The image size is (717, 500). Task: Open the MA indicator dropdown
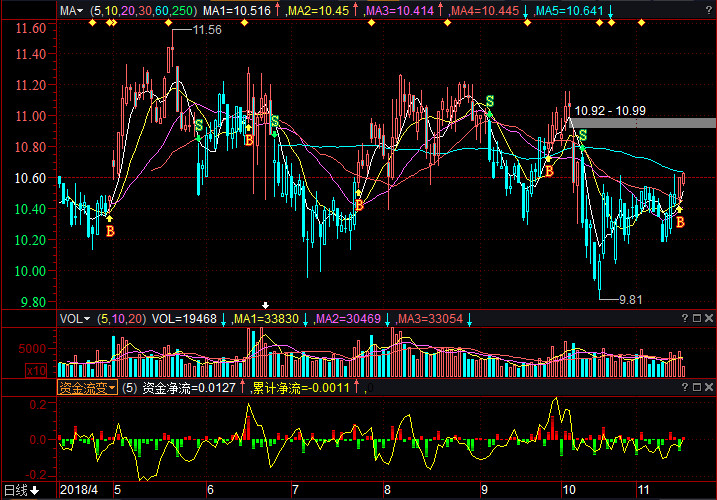click(x=71, y=11)
